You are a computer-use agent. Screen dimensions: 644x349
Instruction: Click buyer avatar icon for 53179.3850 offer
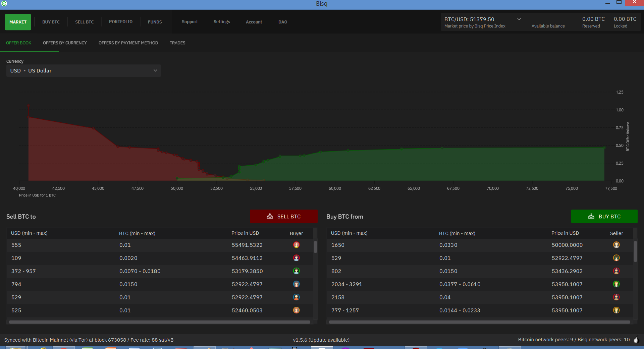click(296, 271)
